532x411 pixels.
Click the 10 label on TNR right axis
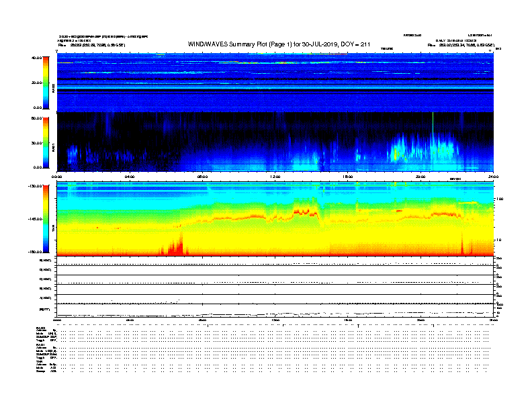click(498, 240)
